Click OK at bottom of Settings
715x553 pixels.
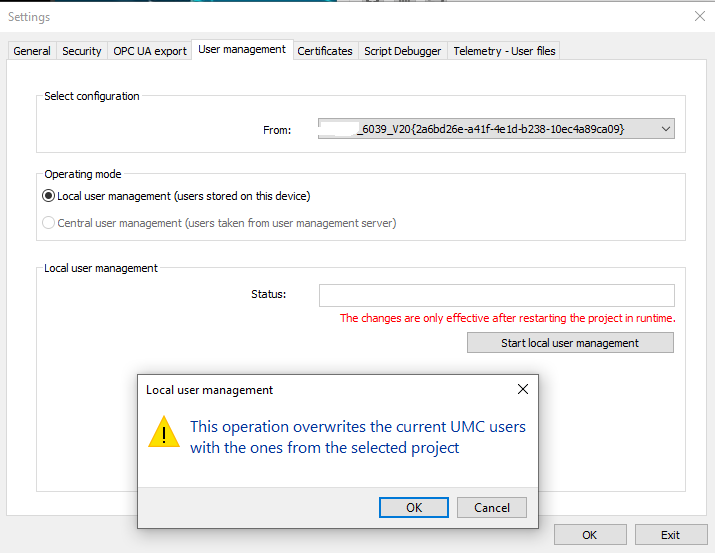590,535
